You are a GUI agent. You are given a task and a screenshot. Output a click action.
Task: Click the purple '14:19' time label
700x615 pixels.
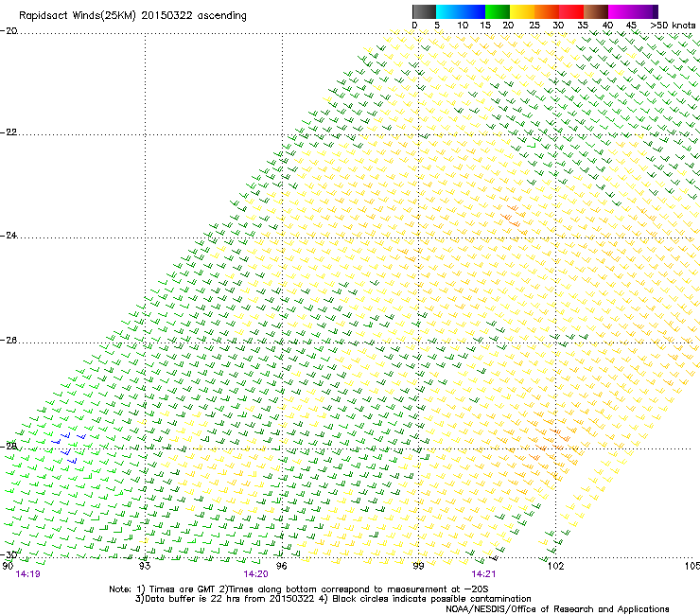[27, 574]
